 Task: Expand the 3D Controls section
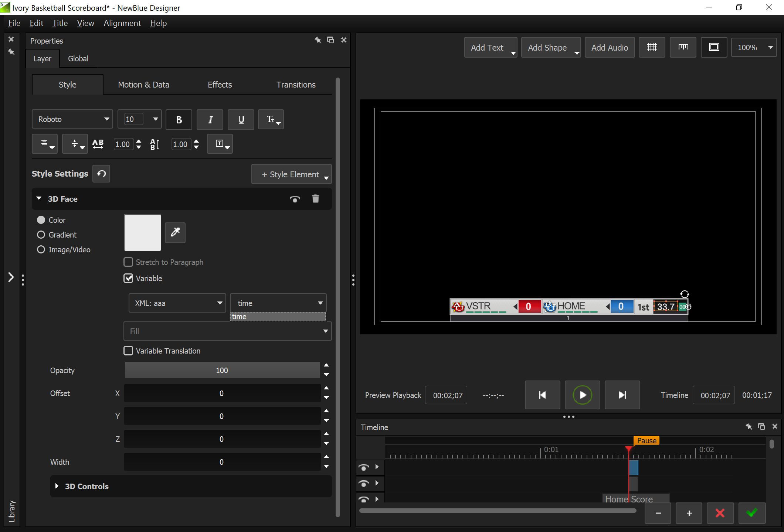[x=57, y=486]
